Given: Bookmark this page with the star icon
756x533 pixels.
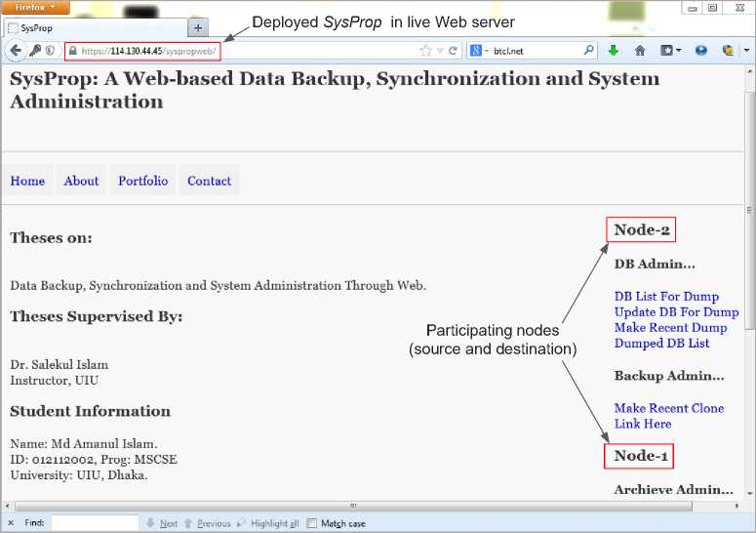Looking at the screenshot, I should (425, 51).
